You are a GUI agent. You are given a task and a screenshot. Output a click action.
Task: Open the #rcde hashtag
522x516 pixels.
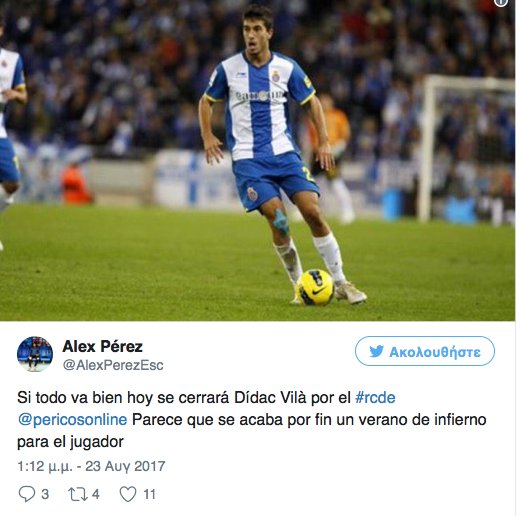coord(375,398)
